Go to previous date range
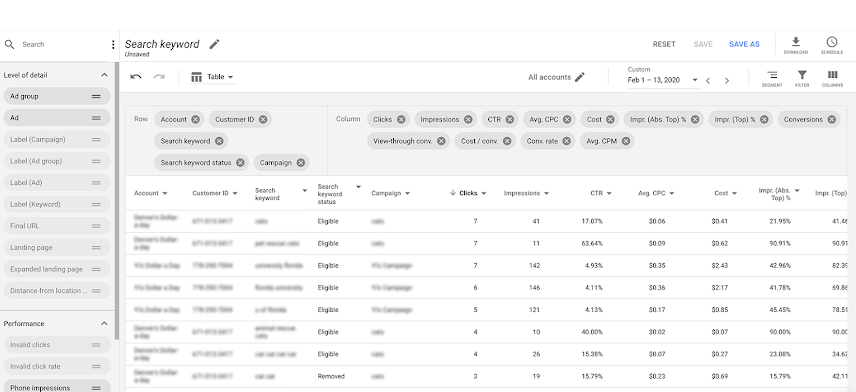This screenshot has height=392, width=856. 708,81
